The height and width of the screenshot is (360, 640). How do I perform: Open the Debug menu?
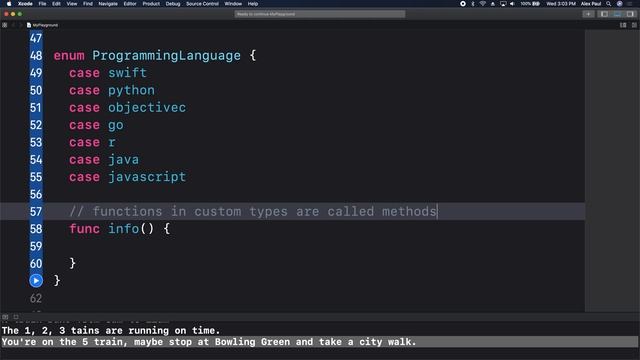coord(173,4)
